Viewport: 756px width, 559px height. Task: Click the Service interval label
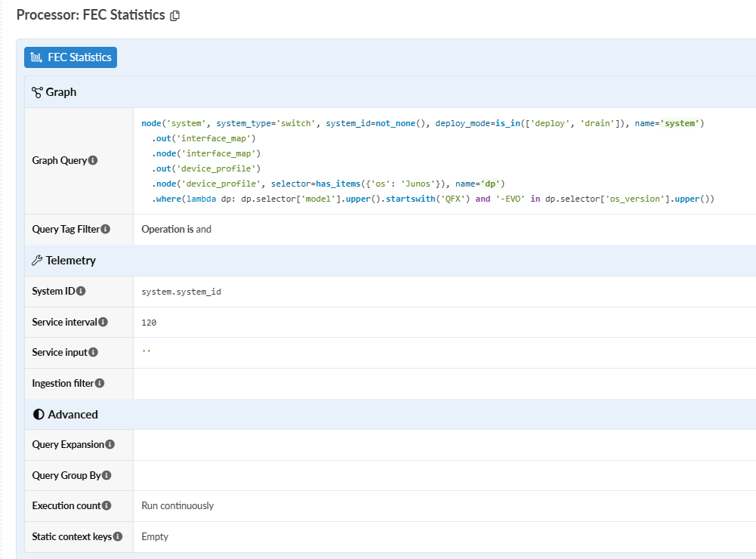click(x=65, y=322)
